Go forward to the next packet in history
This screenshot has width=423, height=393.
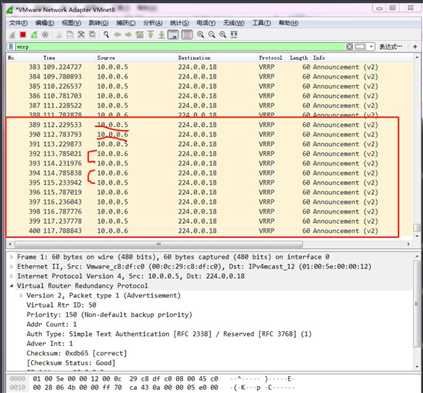128,35
